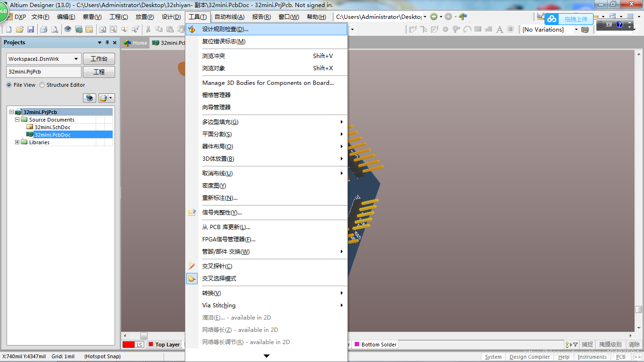Click the green PCB board toolbar icon
This screenshot has height=362, width=644.
click(79, 29)
